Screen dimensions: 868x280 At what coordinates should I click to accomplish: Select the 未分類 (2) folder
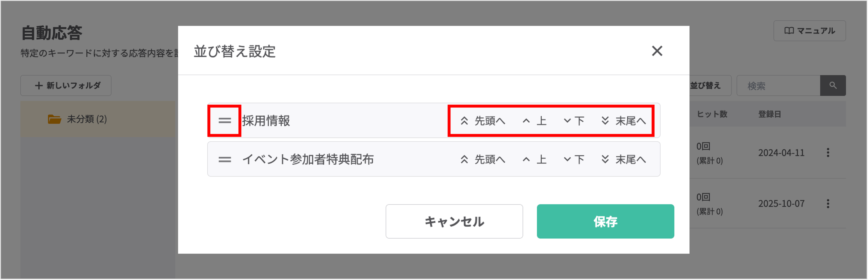pos(87,119)
